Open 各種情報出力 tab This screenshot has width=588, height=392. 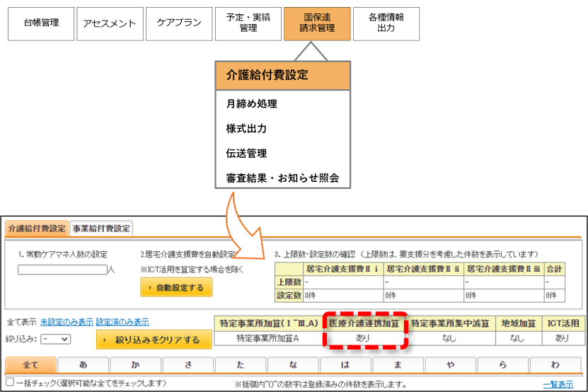pyautogui.click(x=386, y=23)
